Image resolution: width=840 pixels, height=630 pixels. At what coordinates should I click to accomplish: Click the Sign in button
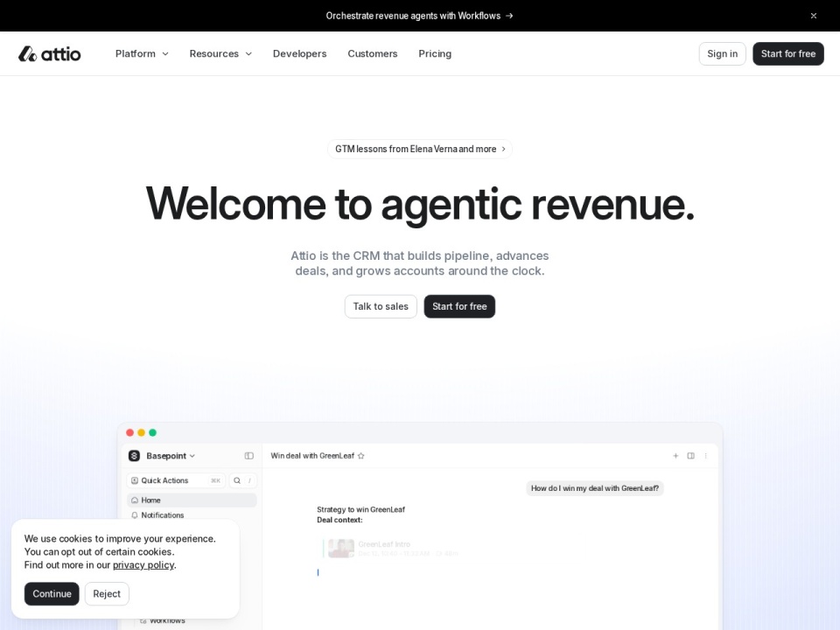click(x=722, y=53)
